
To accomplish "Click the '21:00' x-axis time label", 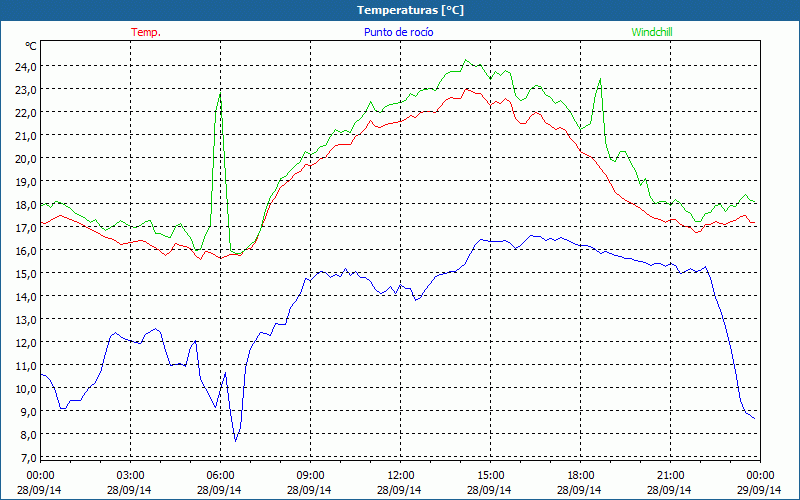I will (x=670, y=476).
